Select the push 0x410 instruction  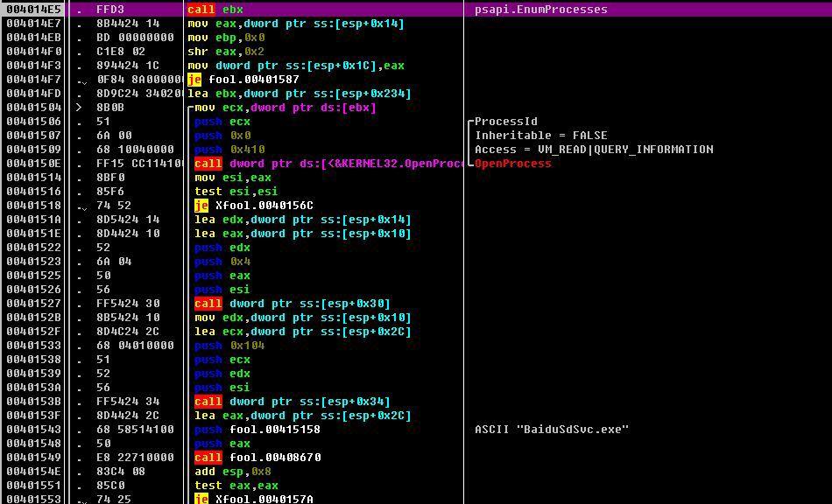tap(229, 150)
